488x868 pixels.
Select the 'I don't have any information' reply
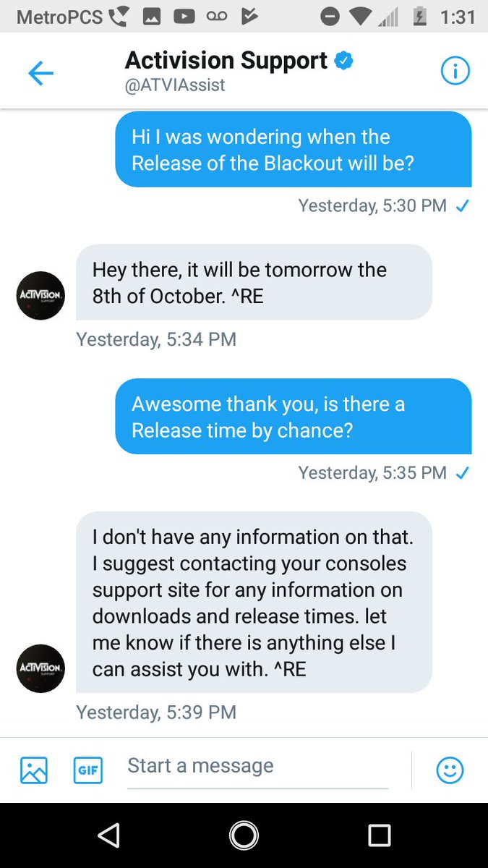254,602
